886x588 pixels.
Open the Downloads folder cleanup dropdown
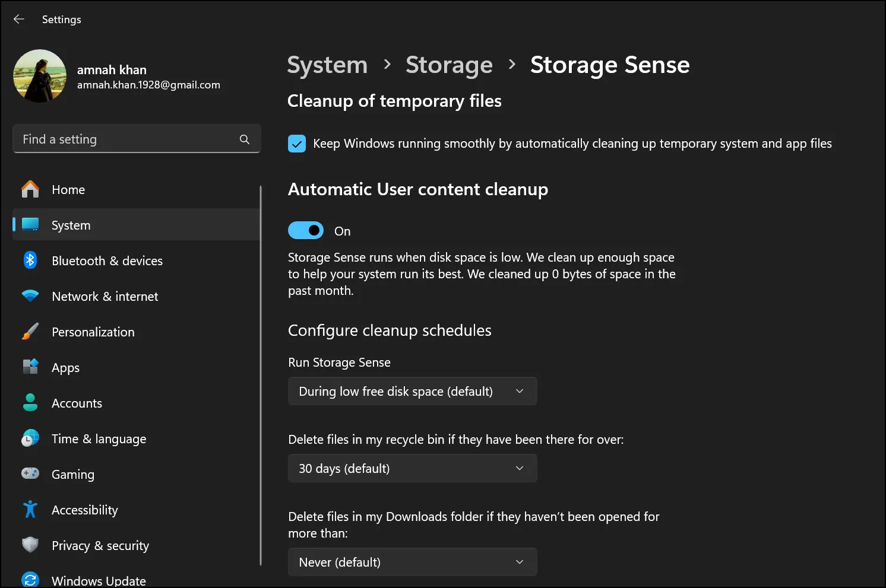(412, 562)
